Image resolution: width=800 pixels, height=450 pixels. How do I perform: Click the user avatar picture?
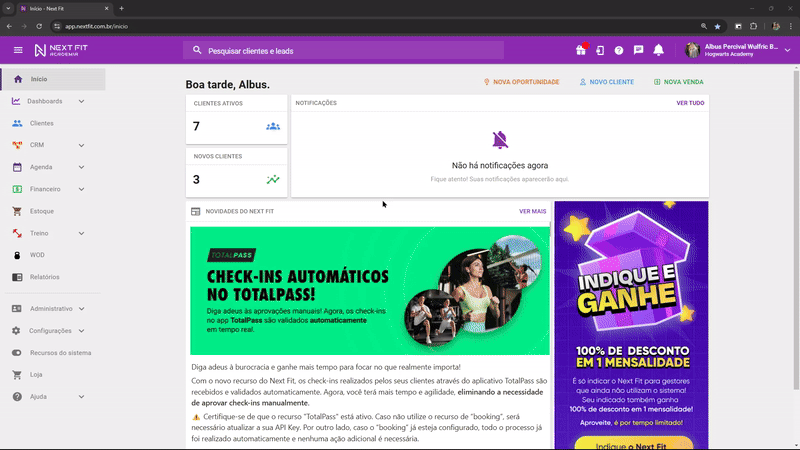click(692, 50)
